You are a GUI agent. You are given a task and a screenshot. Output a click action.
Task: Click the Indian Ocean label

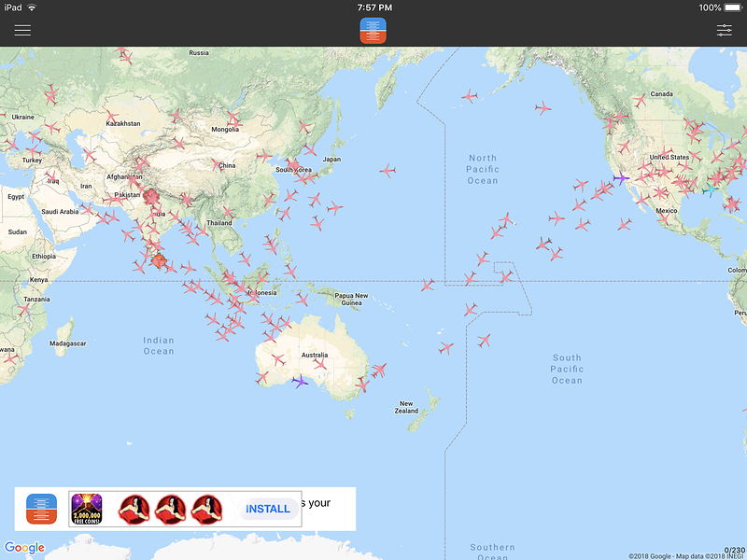(159, 345)
